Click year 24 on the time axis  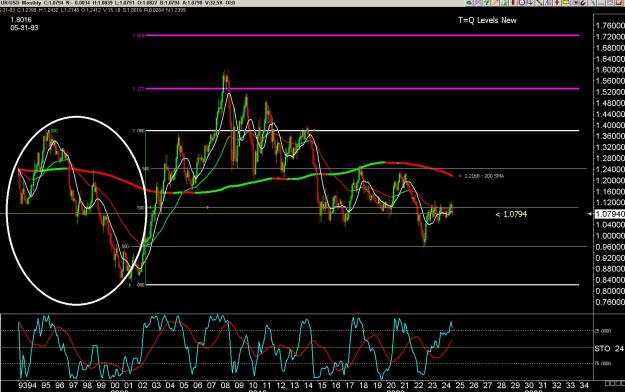coord(446,386)
